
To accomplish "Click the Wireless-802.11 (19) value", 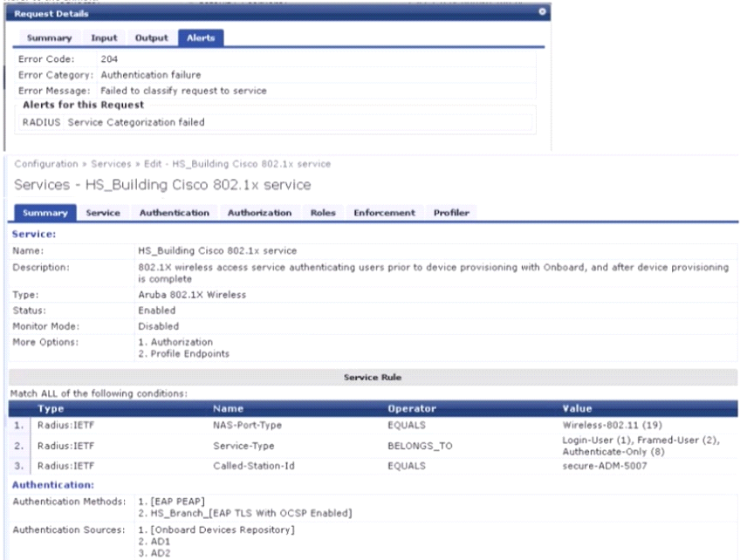I will [x=613, y=426].
